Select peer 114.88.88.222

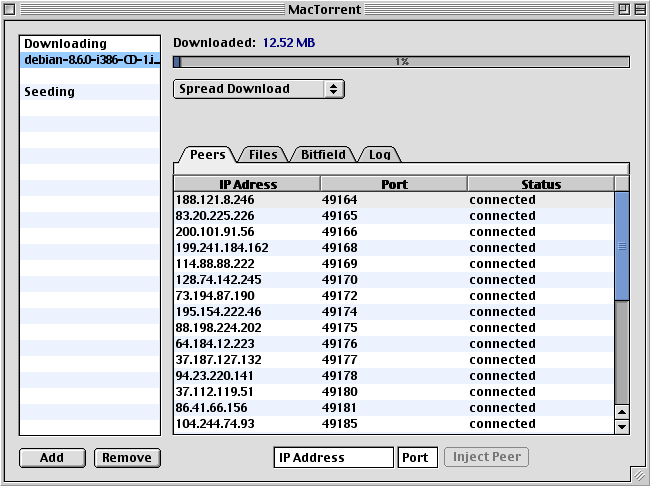tap(394, 264)
